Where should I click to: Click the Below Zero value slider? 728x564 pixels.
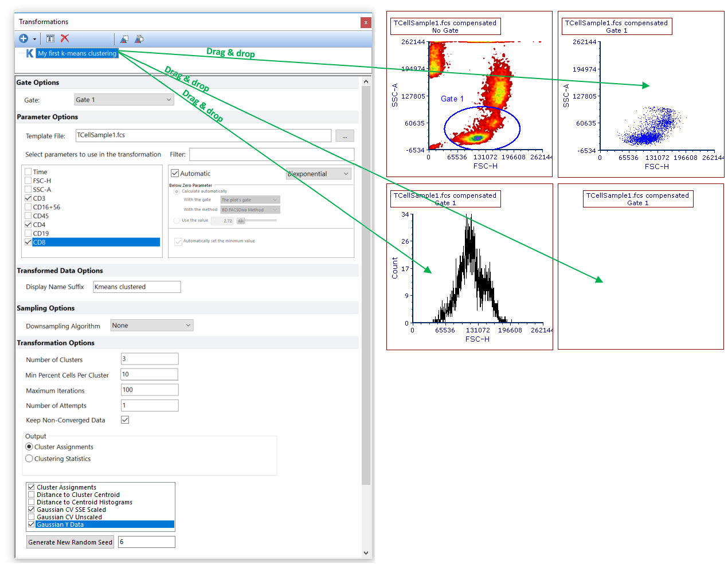pos(257,221)
